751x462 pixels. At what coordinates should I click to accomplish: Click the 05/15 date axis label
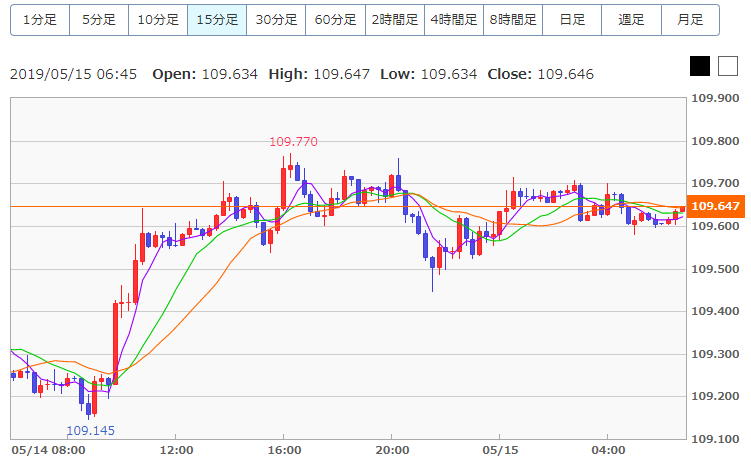point(500,451)
